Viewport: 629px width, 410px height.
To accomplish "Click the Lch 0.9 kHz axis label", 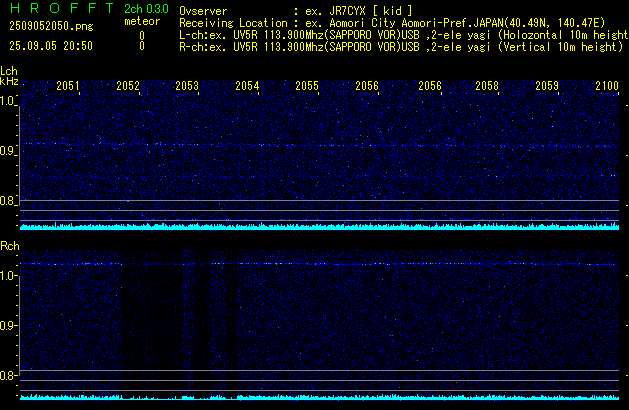I will click(x=7, y=151).
